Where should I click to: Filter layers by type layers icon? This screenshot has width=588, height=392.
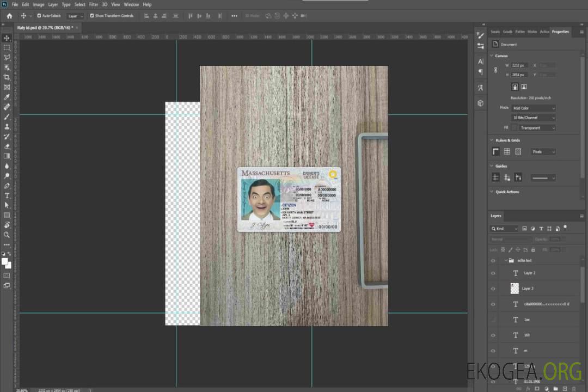pos(541,229)
